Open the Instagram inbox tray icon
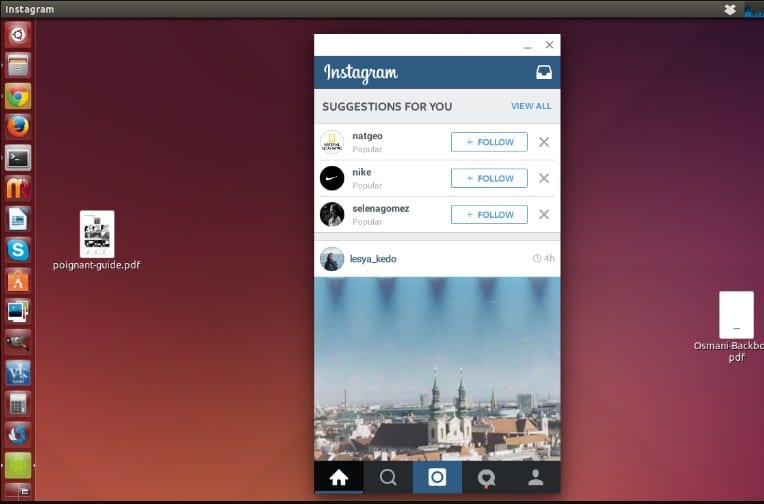This screenshot has width=764, height=504. coord(543,72)
